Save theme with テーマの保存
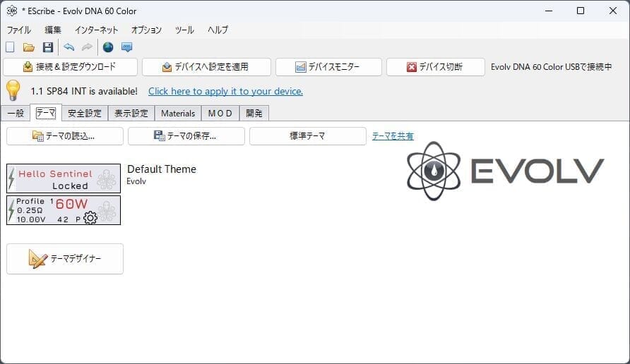The height and width of the screenshot is (364, 630). pos(186,136)
